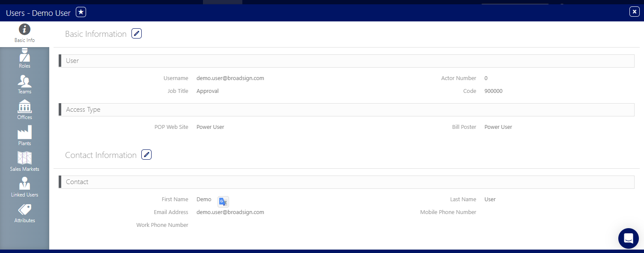The width and height of the screenshot is (644, 253).
Task: Open the Teams sidebar section
Action: tap(24, 84)
